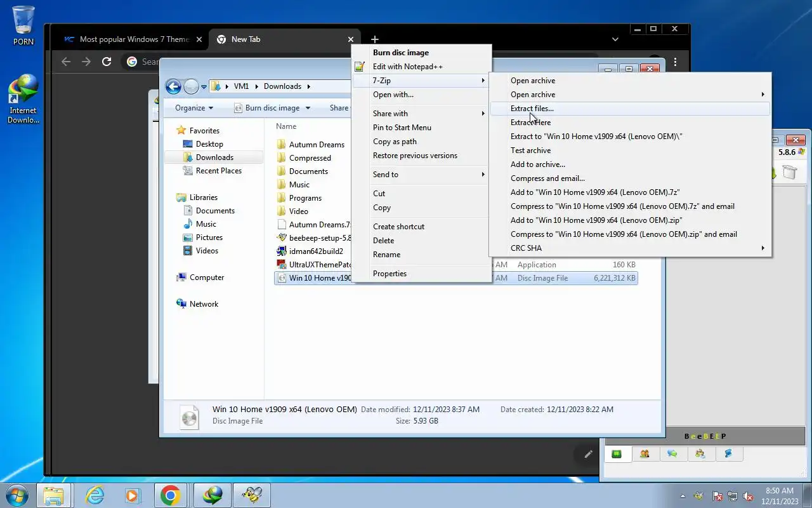Choose Burn disc image from context menu
Image resolution: width=812 pixels, height=508 pixels.
click(x=421, y=53)
